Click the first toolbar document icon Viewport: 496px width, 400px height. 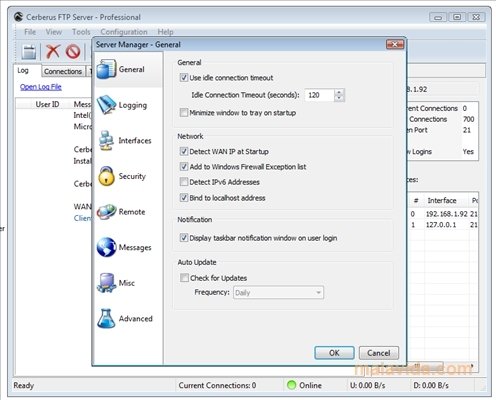click(x=29, y=52)
